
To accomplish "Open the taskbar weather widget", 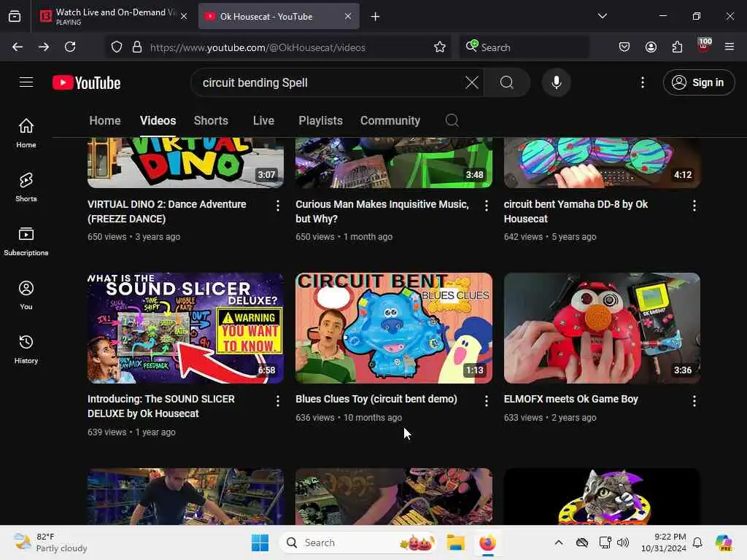I will click(50, 542).
